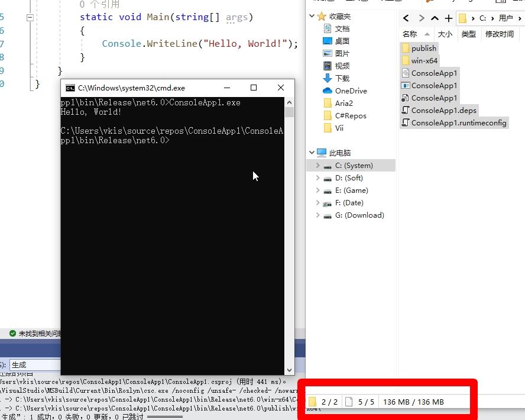The width and height of the screenshot is (525, 420).
Task: Open the win-x64 folder
Action: pyautogui.click(x=424, y=60)
